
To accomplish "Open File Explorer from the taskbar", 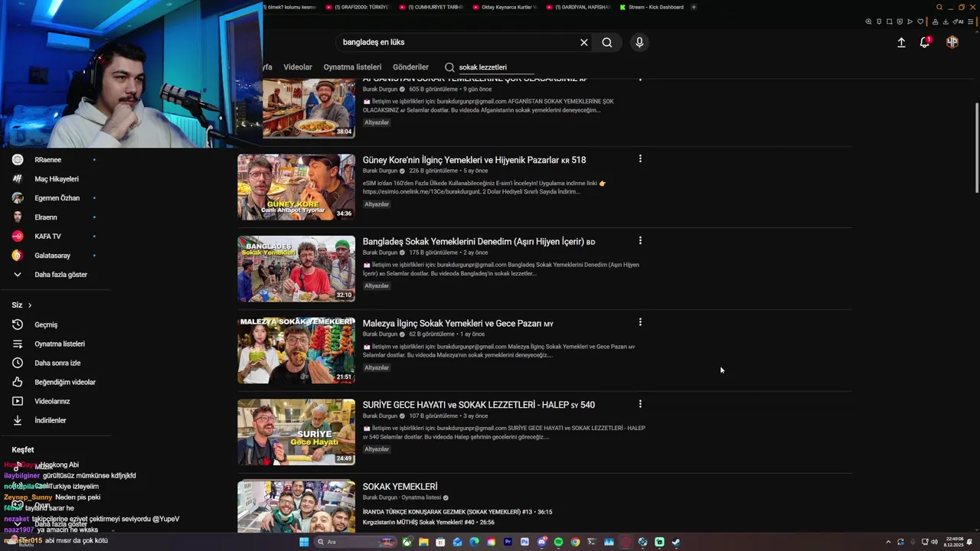I will coord(423,542).
